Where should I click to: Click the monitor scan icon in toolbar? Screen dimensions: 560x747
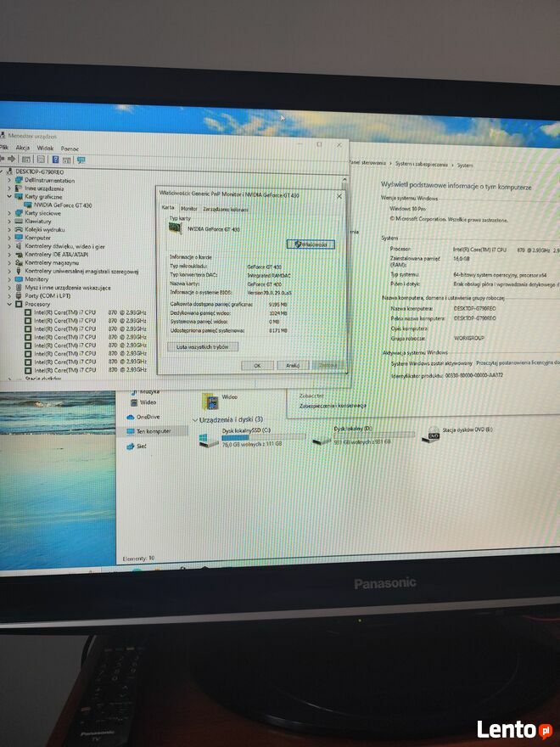pos(81,159)
